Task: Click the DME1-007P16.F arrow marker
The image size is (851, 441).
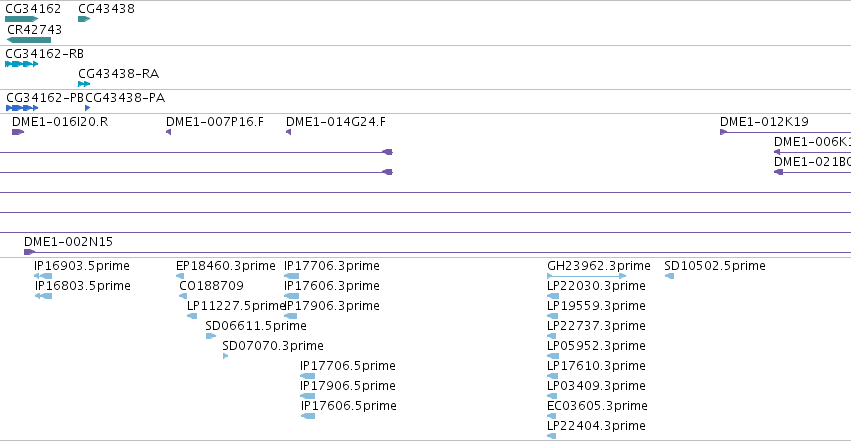Action: (169, 132)
